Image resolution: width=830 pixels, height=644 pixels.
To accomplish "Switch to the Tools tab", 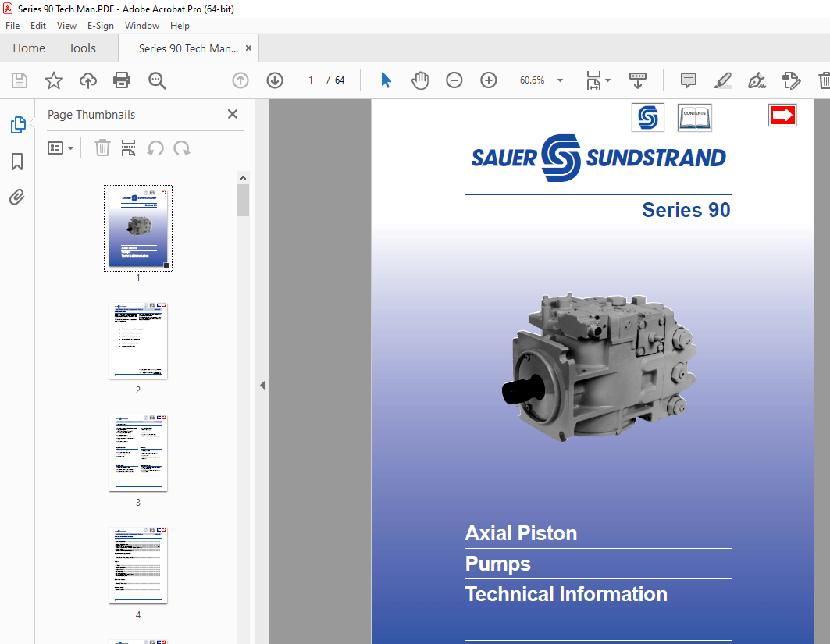I will 82,48.
